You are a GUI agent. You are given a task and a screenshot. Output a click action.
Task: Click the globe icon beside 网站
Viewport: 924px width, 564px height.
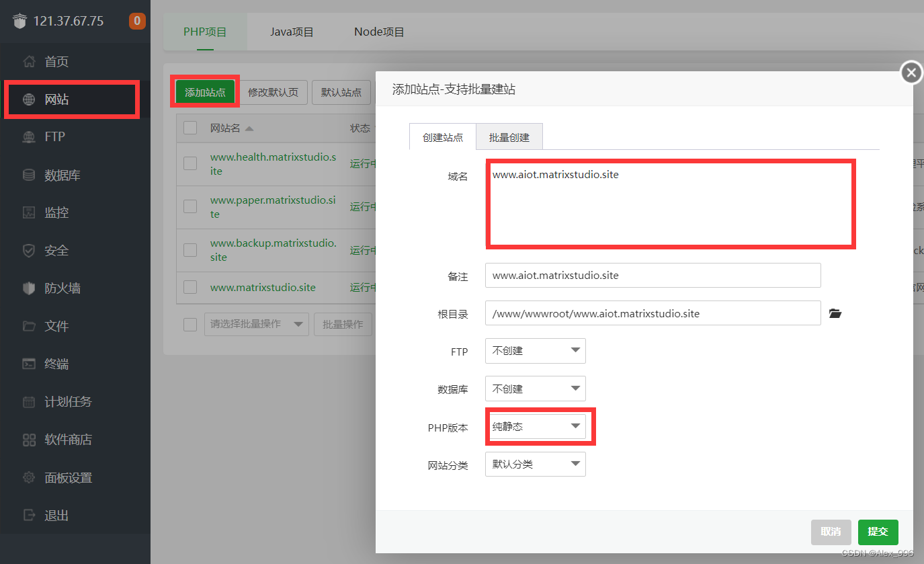pyautogui.click(x=29, y=99)
